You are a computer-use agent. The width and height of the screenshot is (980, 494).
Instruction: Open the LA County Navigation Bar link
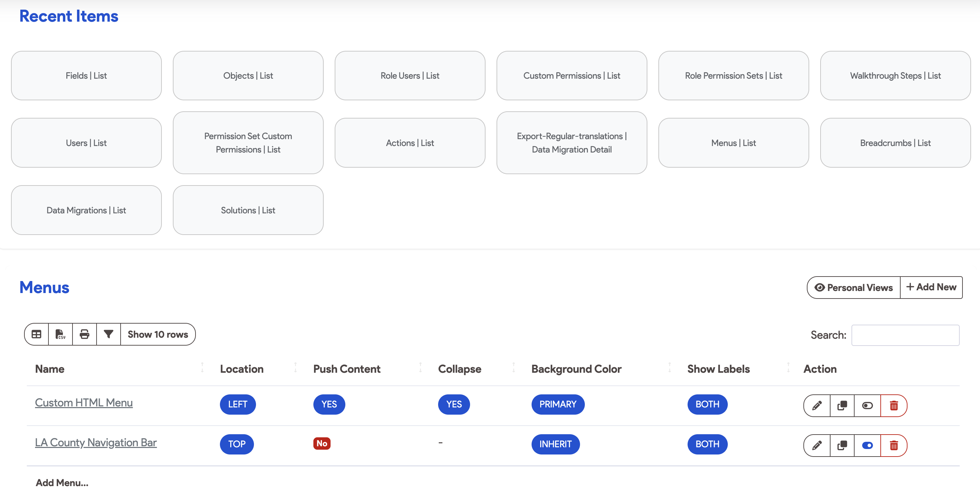click(96, 442)
